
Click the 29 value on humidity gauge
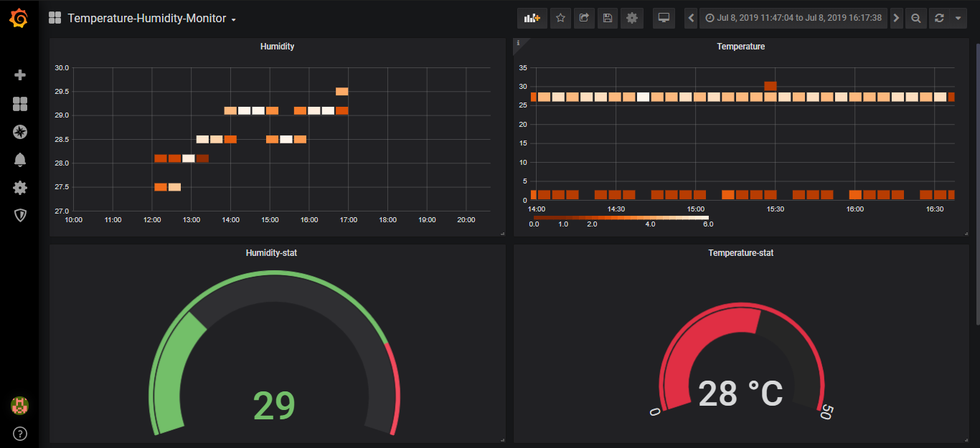[x=274, y=406]
